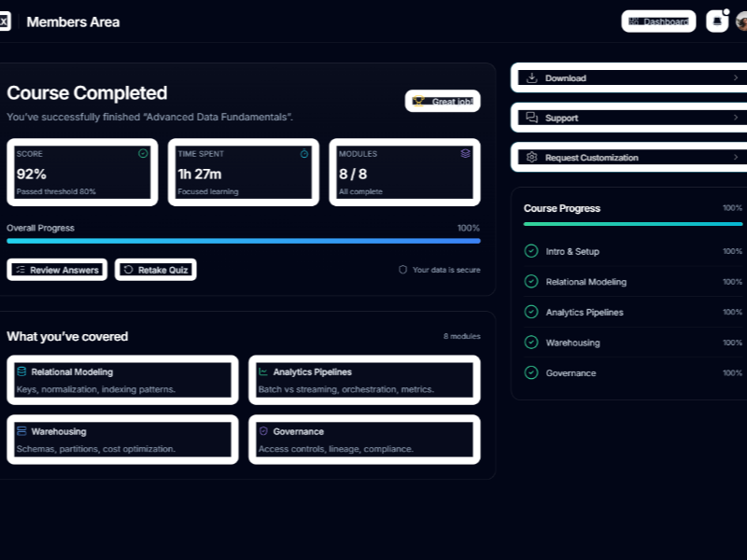
Task: Click the trophy Great job badge
Action: tap(443, 101)
